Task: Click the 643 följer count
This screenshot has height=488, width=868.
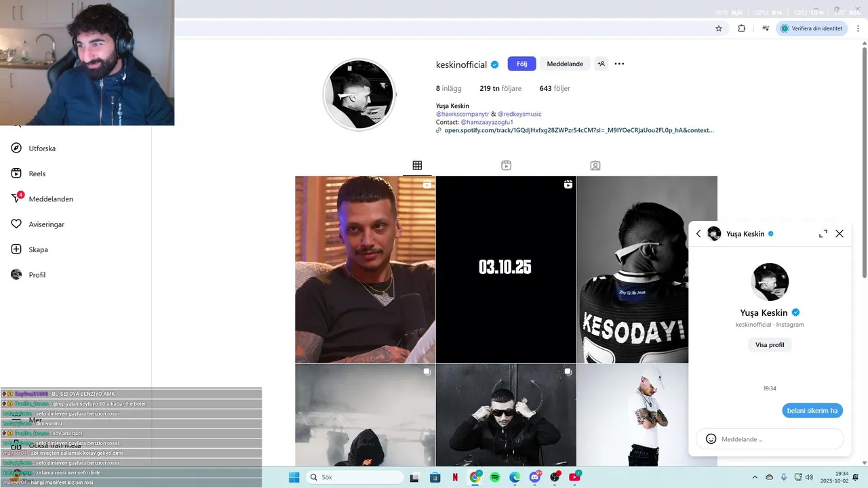Action: click(555, 88)
